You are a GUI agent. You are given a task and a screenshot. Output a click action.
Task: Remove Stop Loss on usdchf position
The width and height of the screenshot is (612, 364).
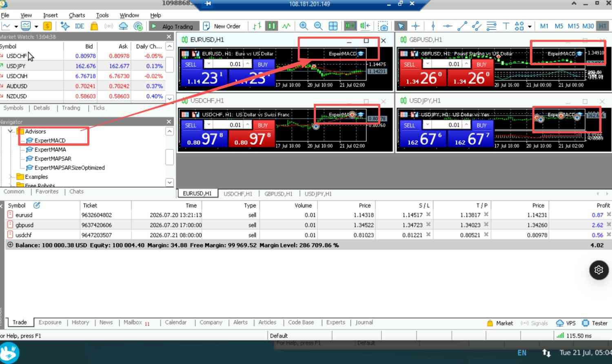pyautogui.click(x=428, y=235)
